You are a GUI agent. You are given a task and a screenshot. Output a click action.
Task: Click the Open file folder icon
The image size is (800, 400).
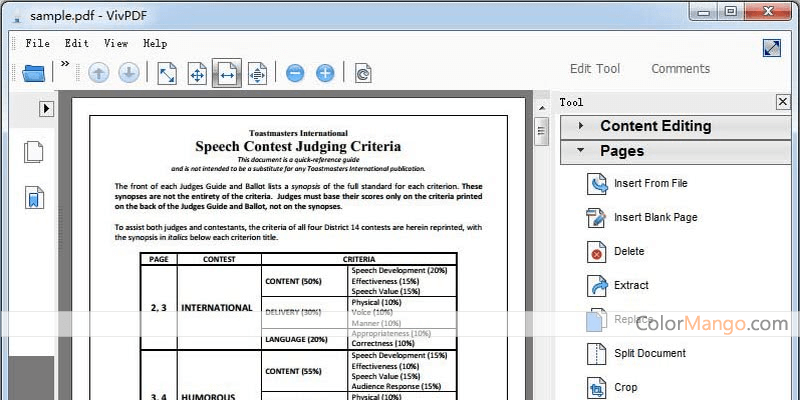click(x=34, y=73)
